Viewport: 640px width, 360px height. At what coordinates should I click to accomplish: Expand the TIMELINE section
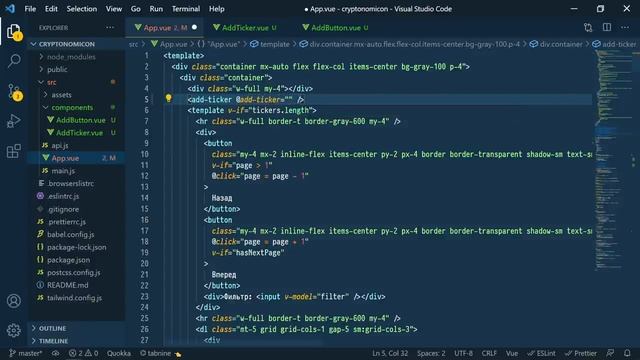coord(53,341)
